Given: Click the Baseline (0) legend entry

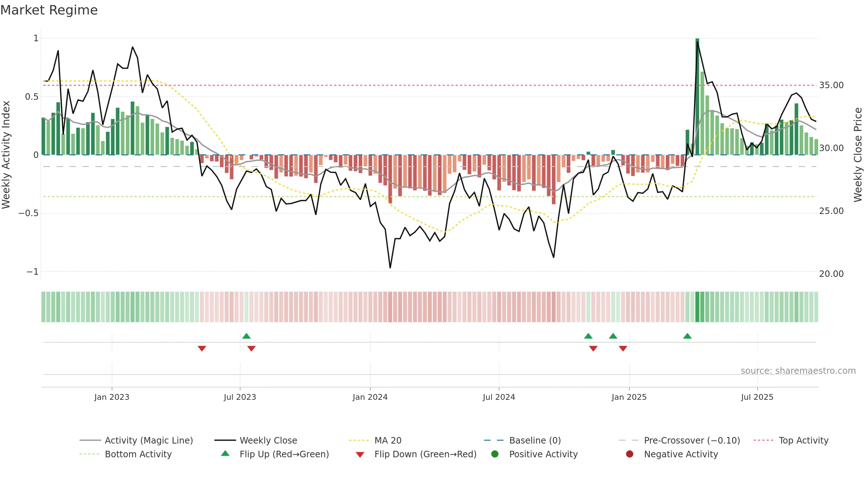Looking at the screenshot, I should pyautogui.click(x=522, y=440).
